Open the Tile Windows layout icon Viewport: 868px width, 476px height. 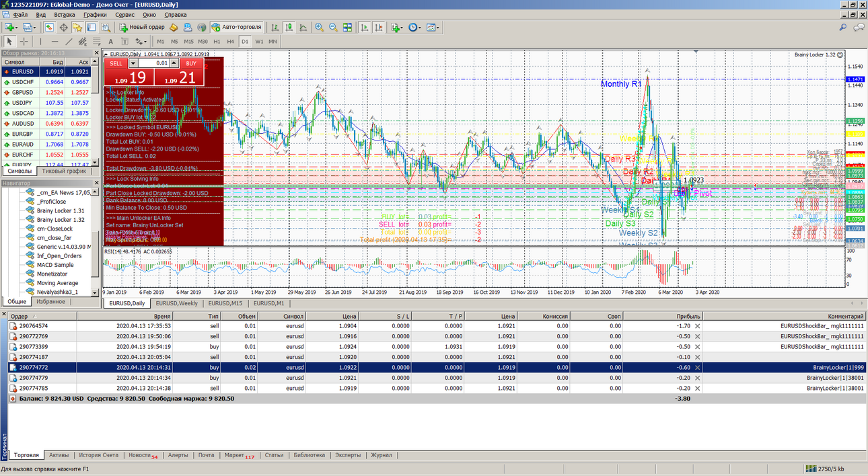pos(347,28)
